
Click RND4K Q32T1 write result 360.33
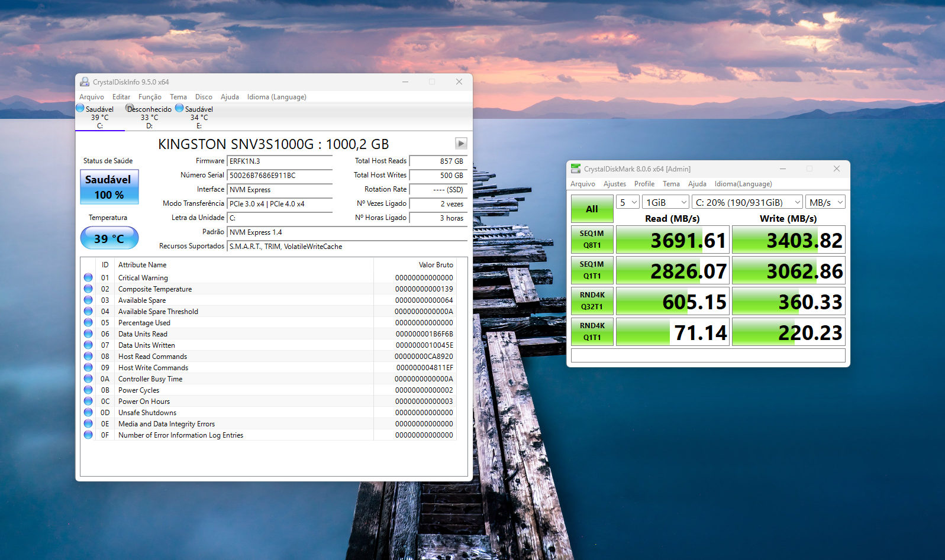point(789,302)
